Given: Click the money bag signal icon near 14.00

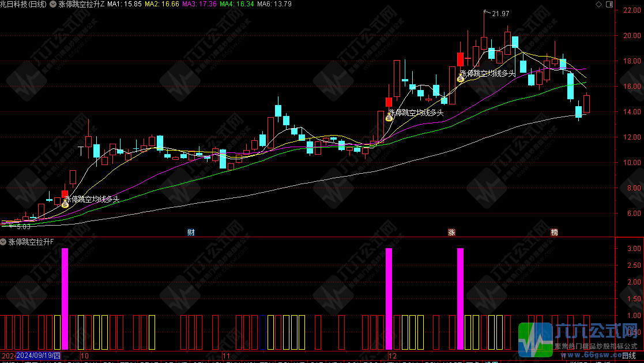Looking at the screenshot, I should click(x=389, y=117).
